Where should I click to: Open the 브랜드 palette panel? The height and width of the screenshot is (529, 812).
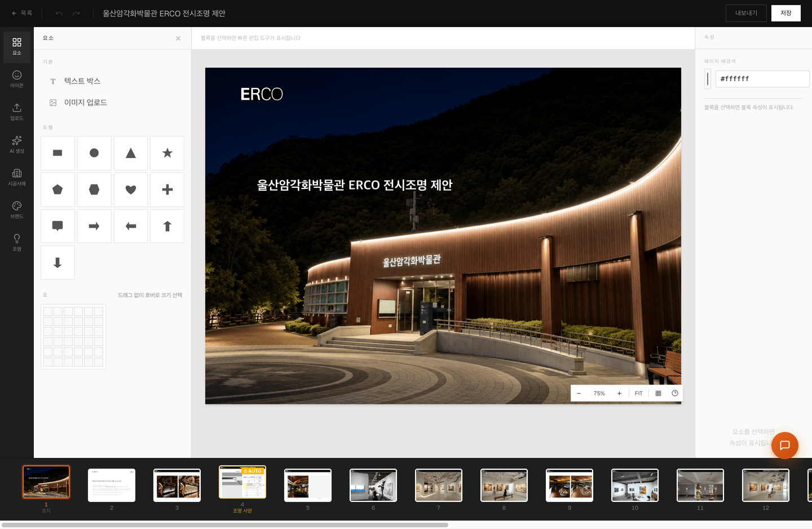point(17,210)
